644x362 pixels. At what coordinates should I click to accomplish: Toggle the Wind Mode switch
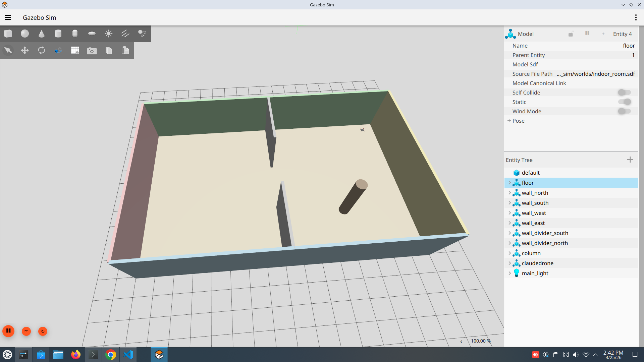click(624, 111)
